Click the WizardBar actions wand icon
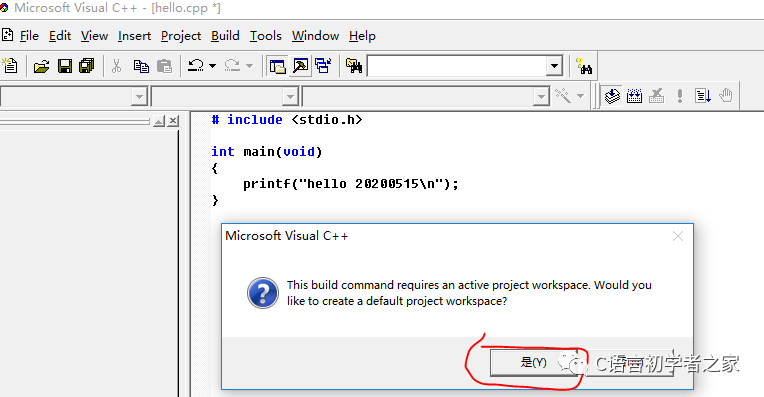The image size is (764, 397). pos(563,95)
